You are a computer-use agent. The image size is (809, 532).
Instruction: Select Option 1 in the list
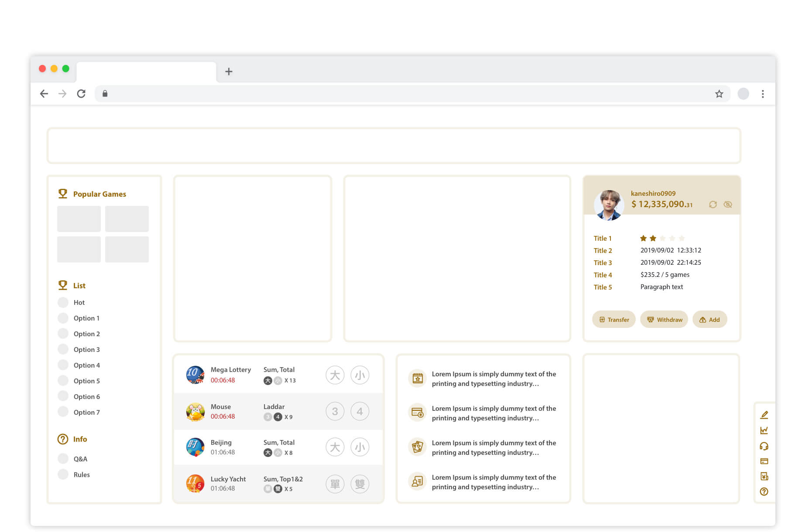(79, 318)
